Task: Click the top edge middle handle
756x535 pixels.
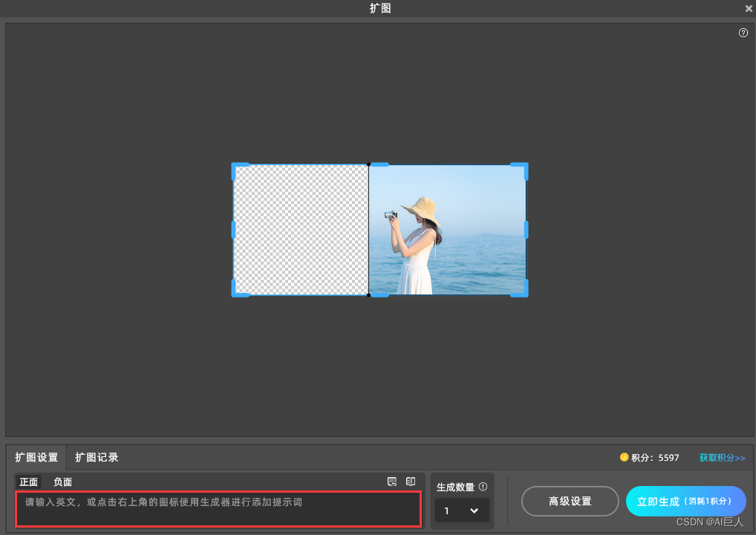Action: [380, 165]
